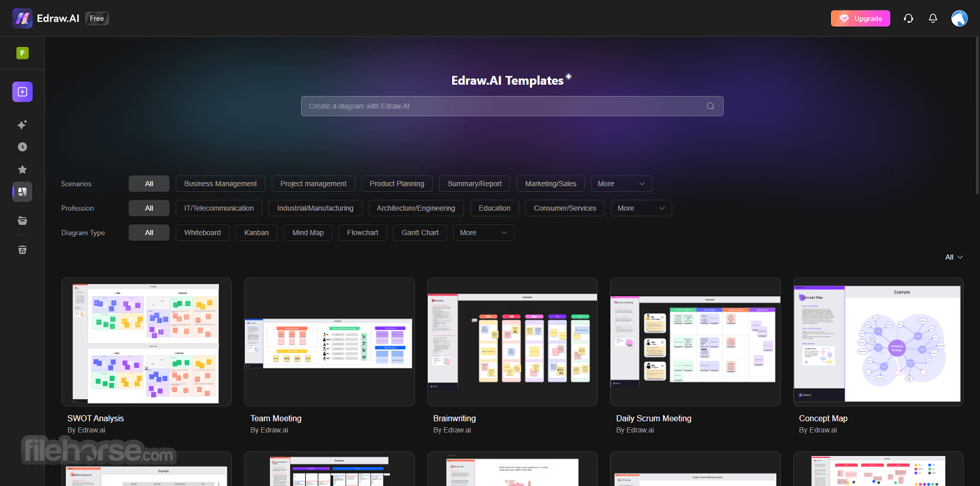This screenshot has width=980, height=486.
Task: Click the Free plan badge
Action: (x=97, y=18)
